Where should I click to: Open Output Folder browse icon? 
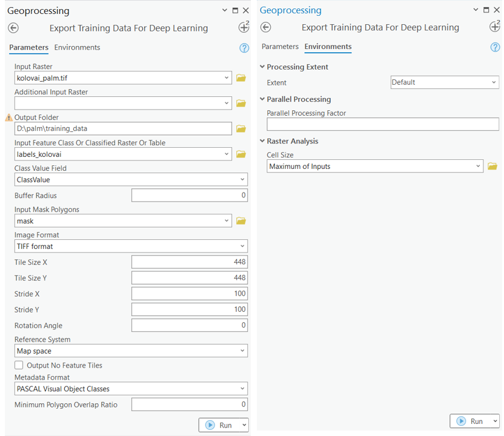pyautogui.click(x=241, y=129)
